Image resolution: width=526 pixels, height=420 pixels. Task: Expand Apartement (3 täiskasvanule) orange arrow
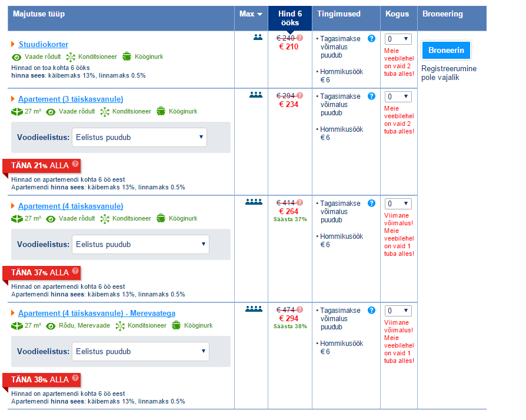13,99
